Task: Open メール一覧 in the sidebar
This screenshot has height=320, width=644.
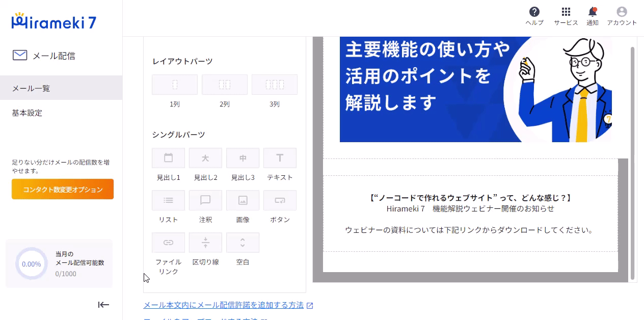Action: click(x=61, y=88)
